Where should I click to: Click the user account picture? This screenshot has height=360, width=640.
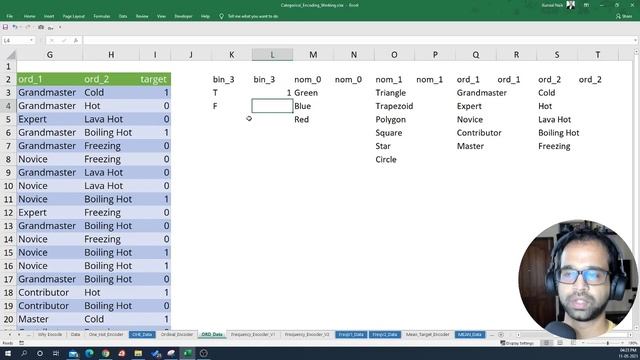pos(571,5)
